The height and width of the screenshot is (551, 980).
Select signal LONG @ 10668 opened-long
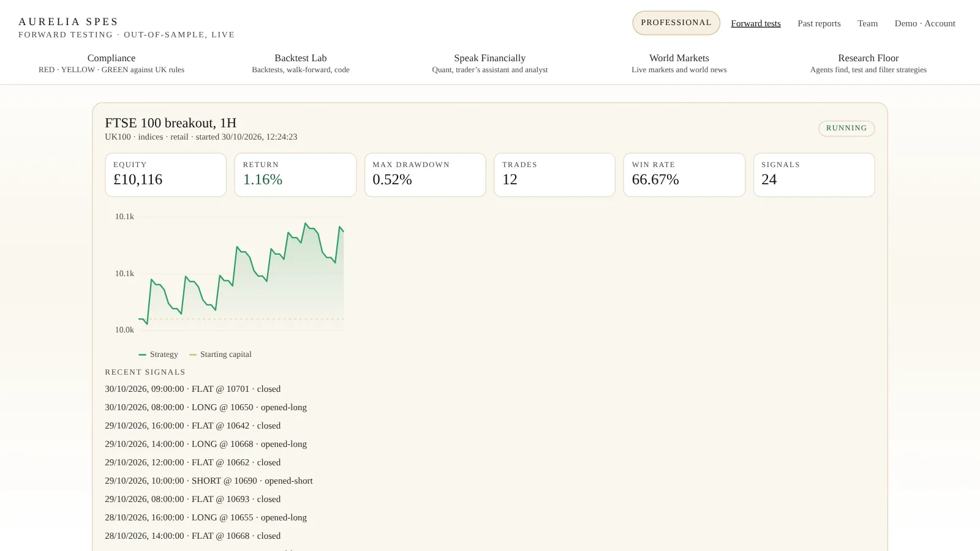point(206,444)
